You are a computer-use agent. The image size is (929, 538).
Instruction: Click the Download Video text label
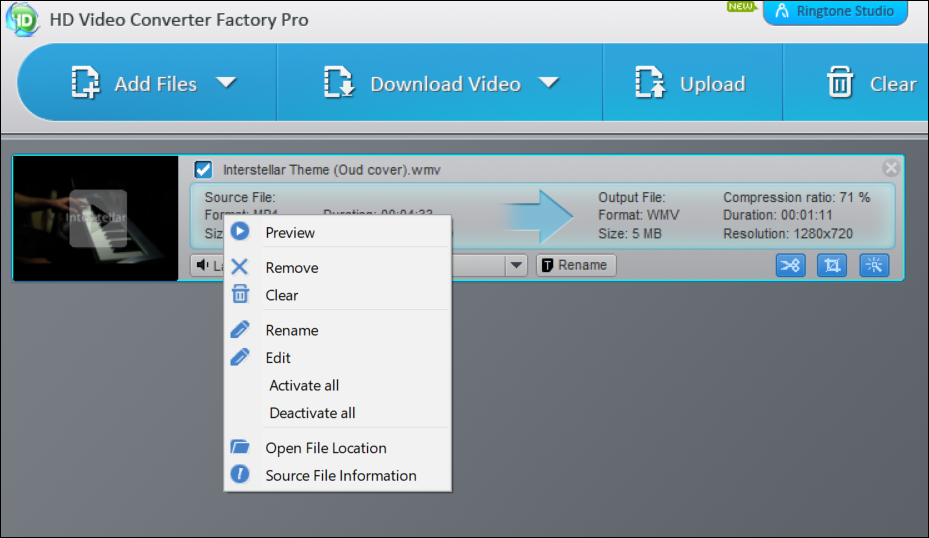tap(446, 84)
